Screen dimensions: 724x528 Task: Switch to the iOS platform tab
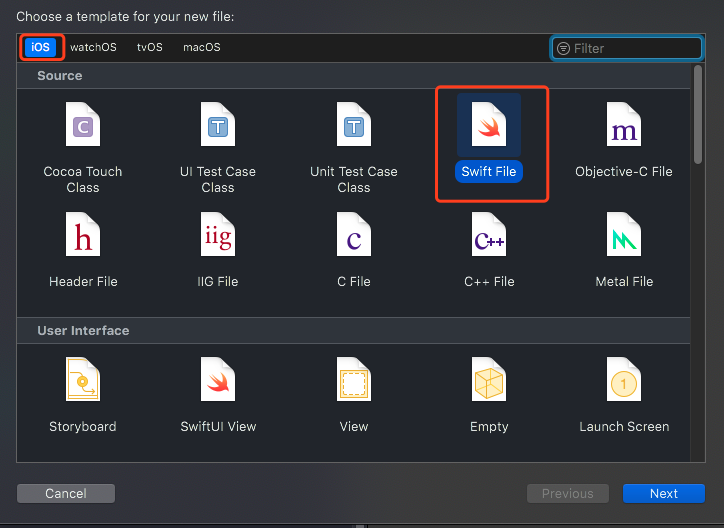(40, 47)
